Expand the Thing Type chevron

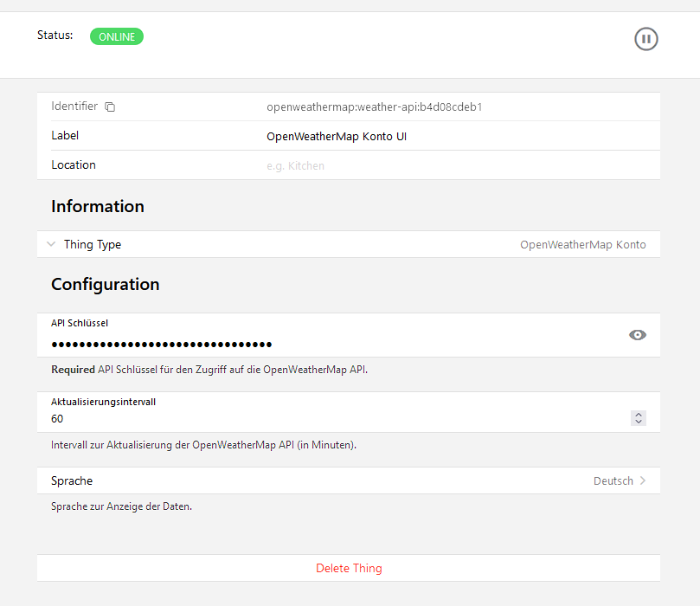pos(51,244)
